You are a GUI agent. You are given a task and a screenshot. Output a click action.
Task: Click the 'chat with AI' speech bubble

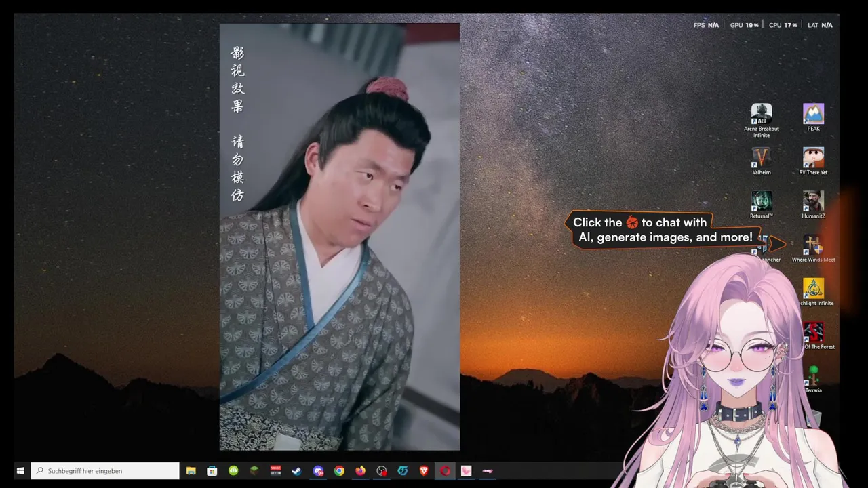point(665,230)
